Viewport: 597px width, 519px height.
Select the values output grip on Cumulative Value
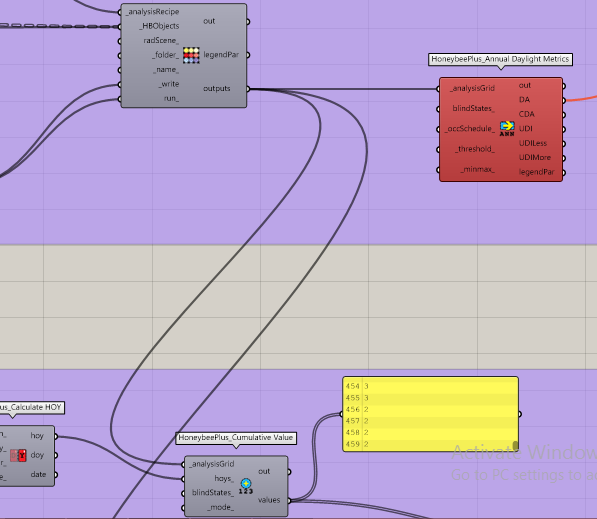[289, 500]
